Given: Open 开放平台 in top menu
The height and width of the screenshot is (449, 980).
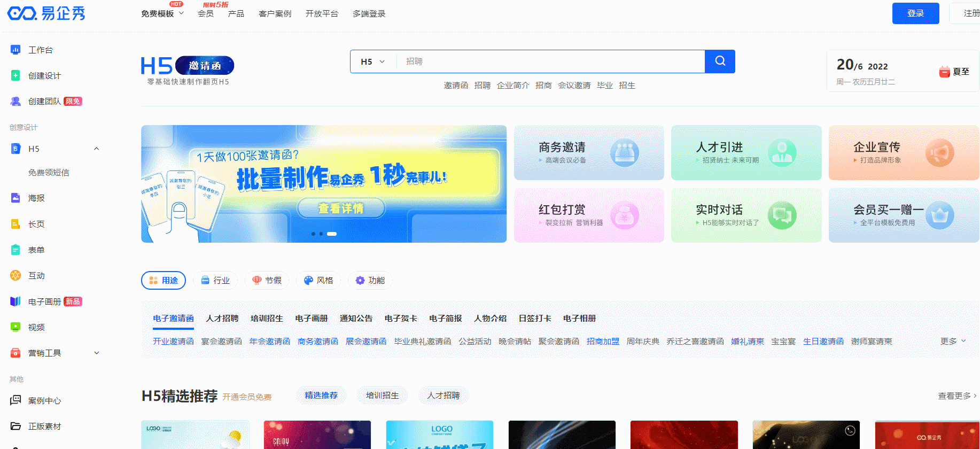Looking at the screenshot, I should click(322, 13).
